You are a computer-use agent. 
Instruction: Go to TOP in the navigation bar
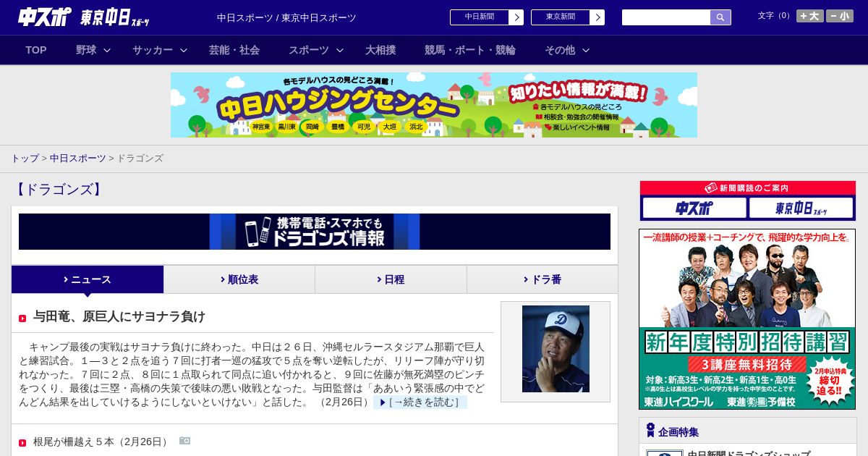pos(36,50)
